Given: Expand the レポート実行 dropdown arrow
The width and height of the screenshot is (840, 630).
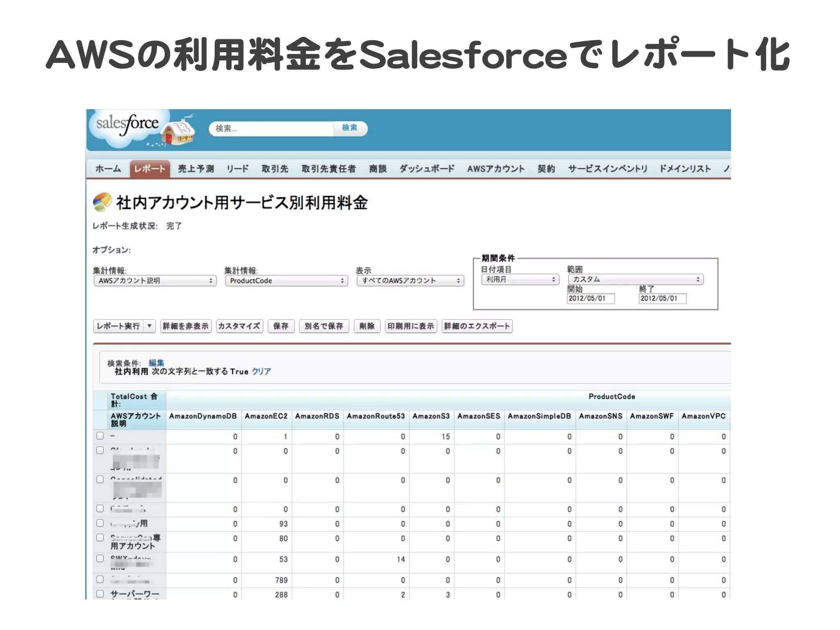Looking at the screenshot, I should pyautogui.click(x=150, y=326).
